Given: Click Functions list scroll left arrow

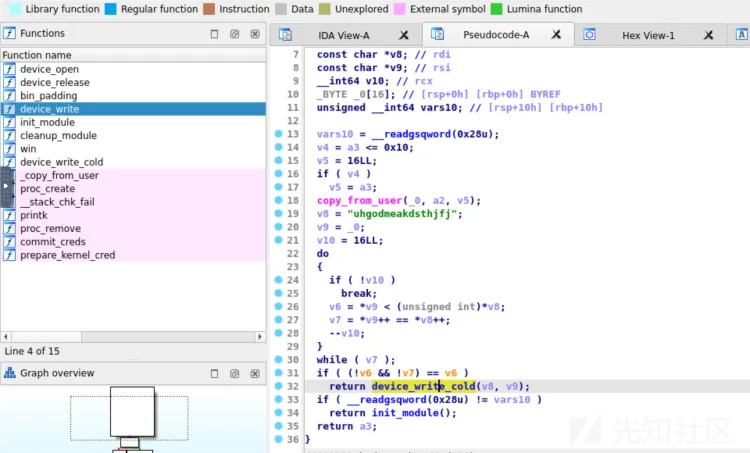Looking at the screenshot, I should [6, 337].
